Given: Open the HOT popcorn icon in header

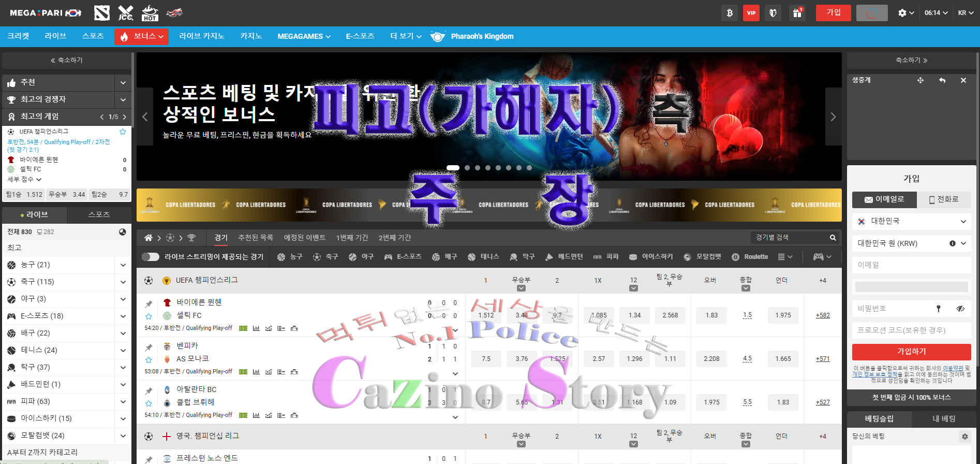Looking at the screenshot, I should point(150,13).
